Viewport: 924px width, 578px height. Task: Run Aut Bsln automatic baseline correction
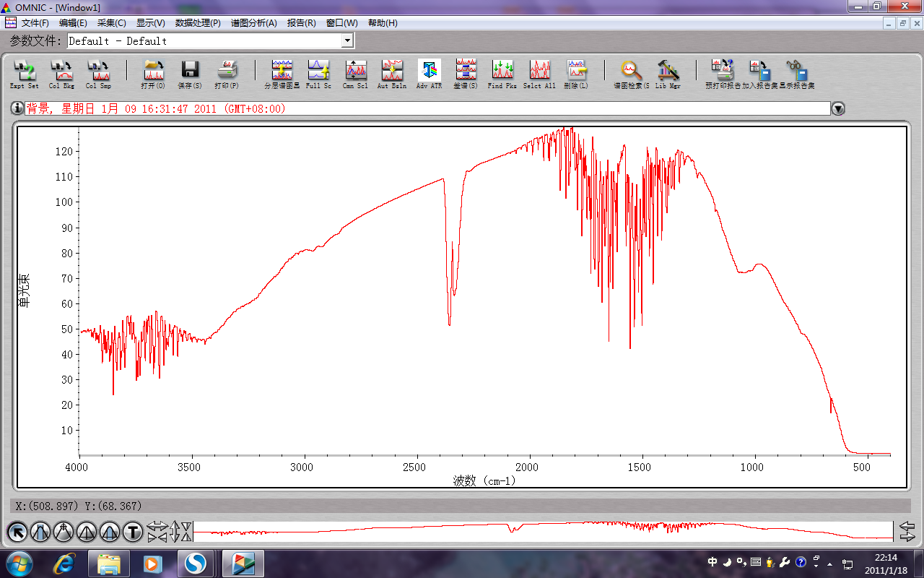tap(392, 74)
